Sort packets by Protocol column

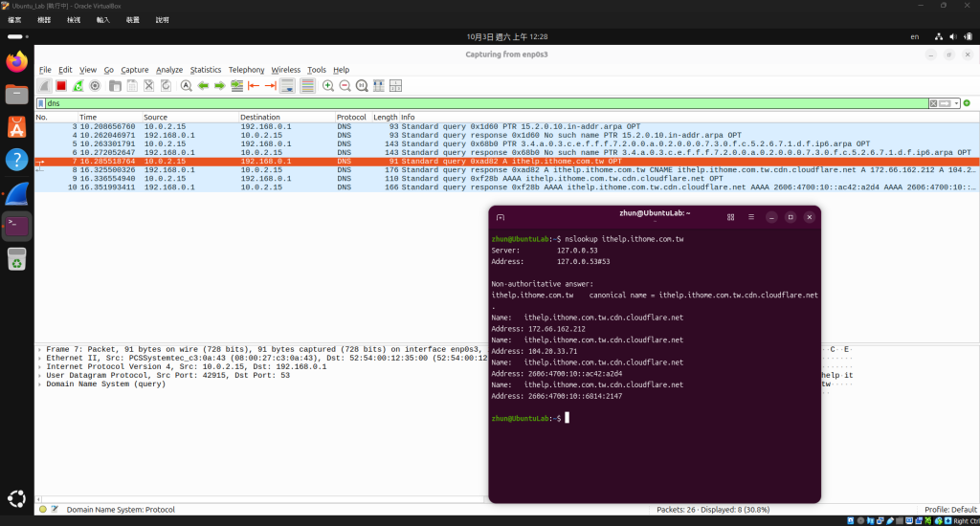pyautogui.click(x=353, y=117)
